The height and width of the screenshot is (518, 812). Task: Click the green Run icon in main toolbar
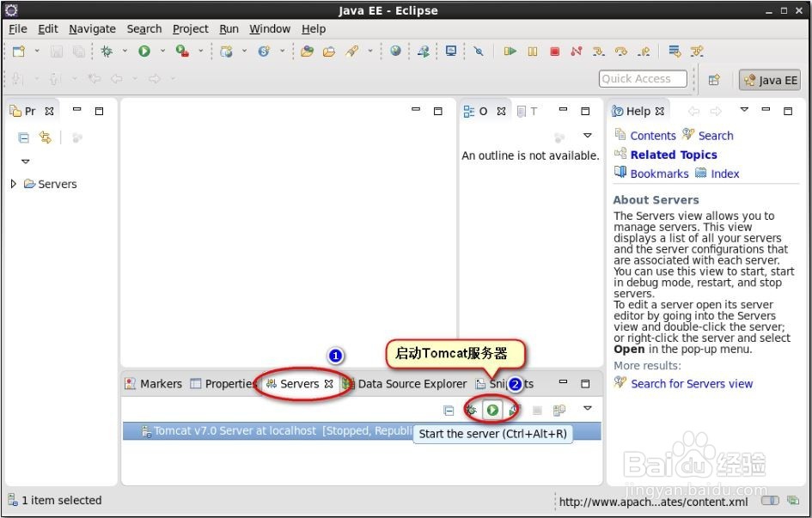pyautogui.click(x=144, y=51)
